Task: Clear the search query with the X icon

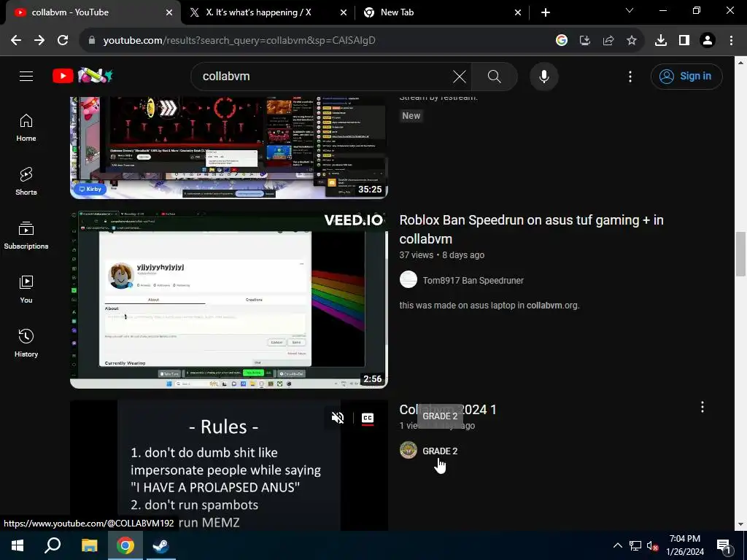Action: point(460,76)
